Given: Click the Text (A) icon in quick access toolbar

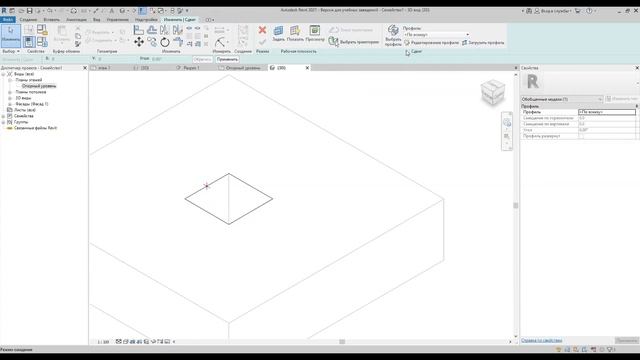Looking at the screenshot, I should pyautogui.click(x=111, y=11).
